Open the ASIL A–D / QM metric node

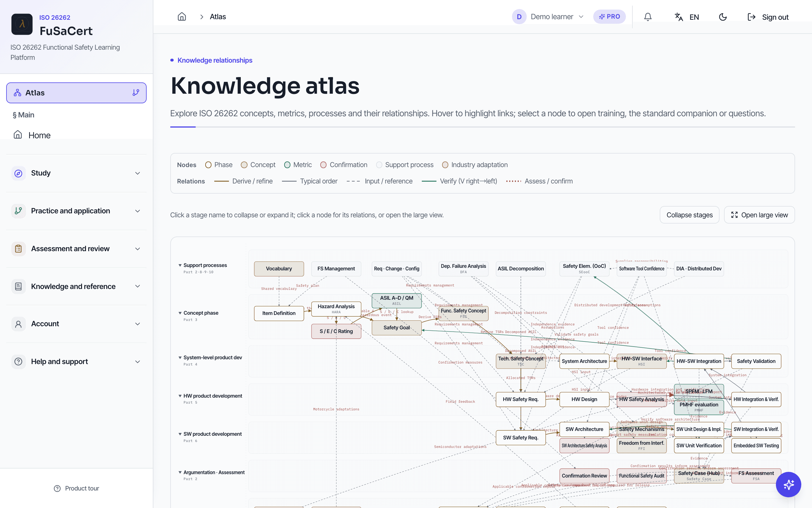pos(396,300)
